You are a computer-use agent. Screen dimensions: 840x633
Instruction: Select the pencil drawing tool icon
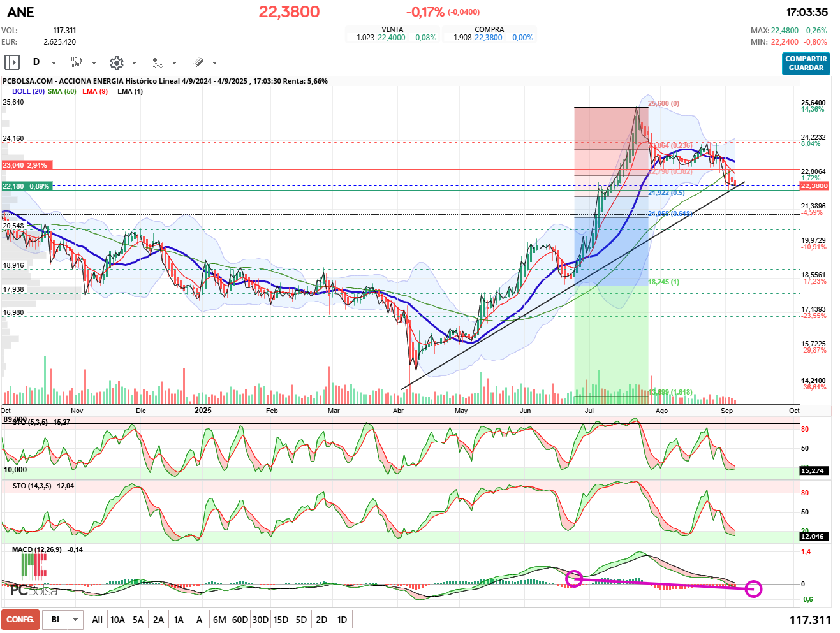(x=198, y=62)
